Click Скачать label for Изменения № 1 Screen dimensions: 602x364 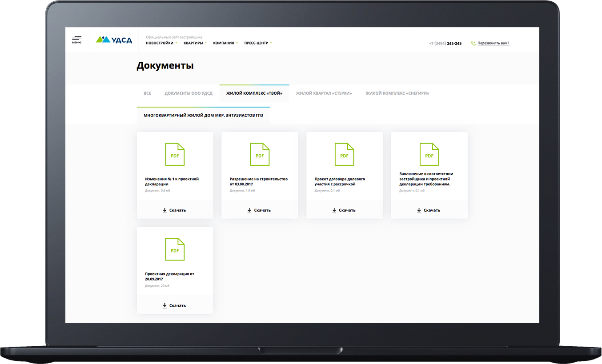tap(177, 210)
